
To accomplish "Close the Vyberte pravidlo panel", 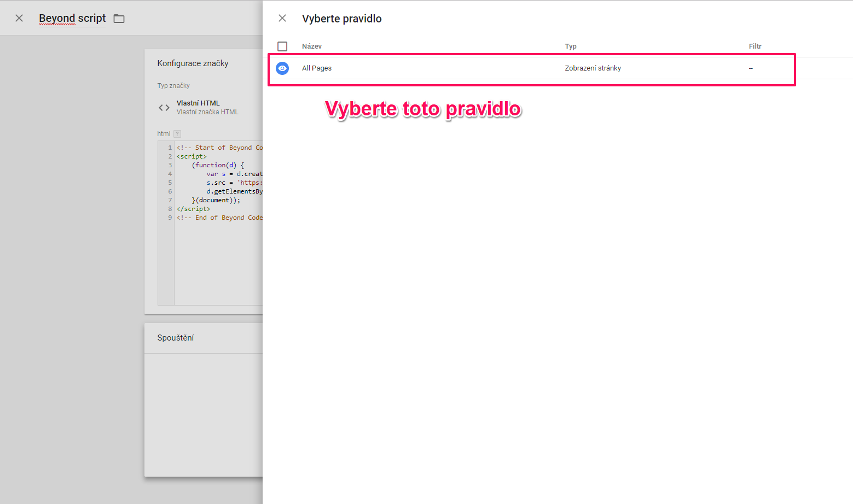I will pyautogui.click(x=282, y=18).
